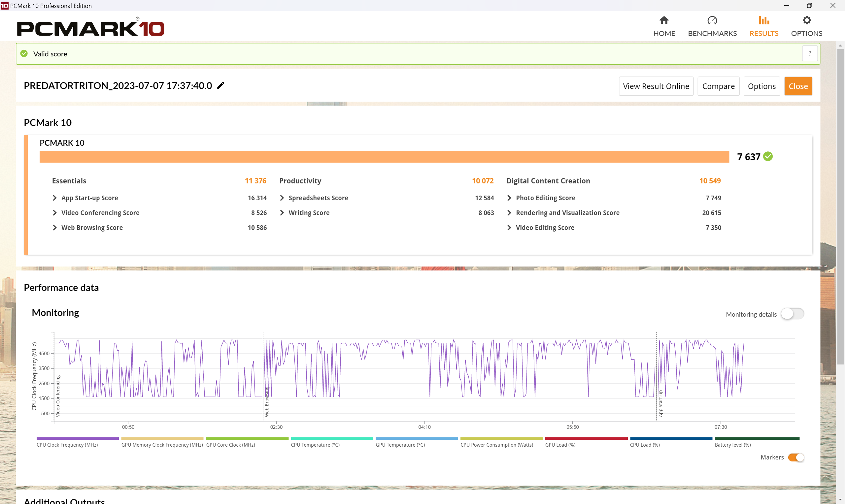Image resolution: width=845 pixels, height=504 pixels.
Task: Click the Monitoring section heading
Action: coord(55,312)
